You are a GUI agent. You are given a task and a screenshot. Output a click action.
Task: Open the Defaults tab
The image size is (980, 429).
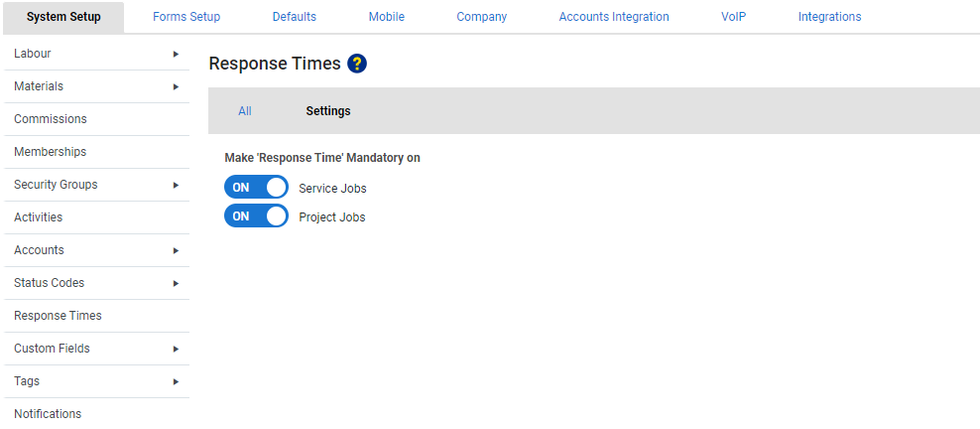tap(295, 17)
